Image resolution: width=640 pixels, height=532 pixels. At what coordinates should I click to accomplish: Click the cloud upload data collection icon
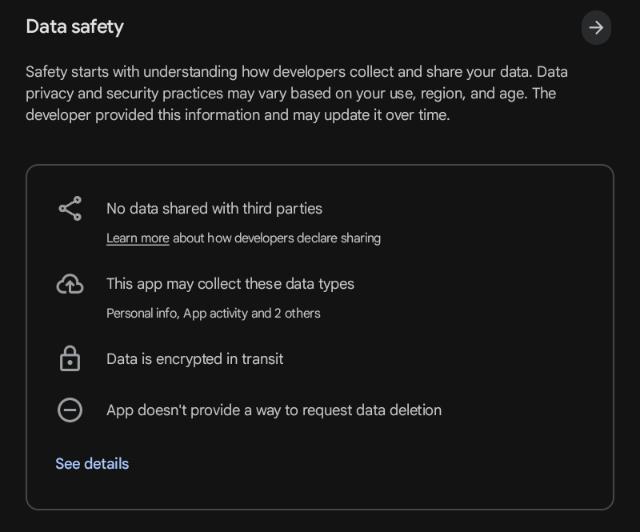[x=70, y=285]
